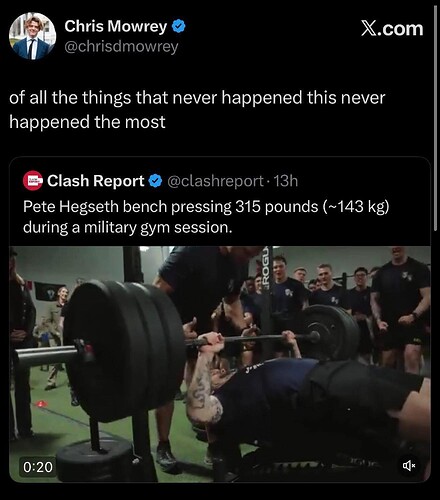Click the vertical scrollbar on the right edge

point(435,118)
